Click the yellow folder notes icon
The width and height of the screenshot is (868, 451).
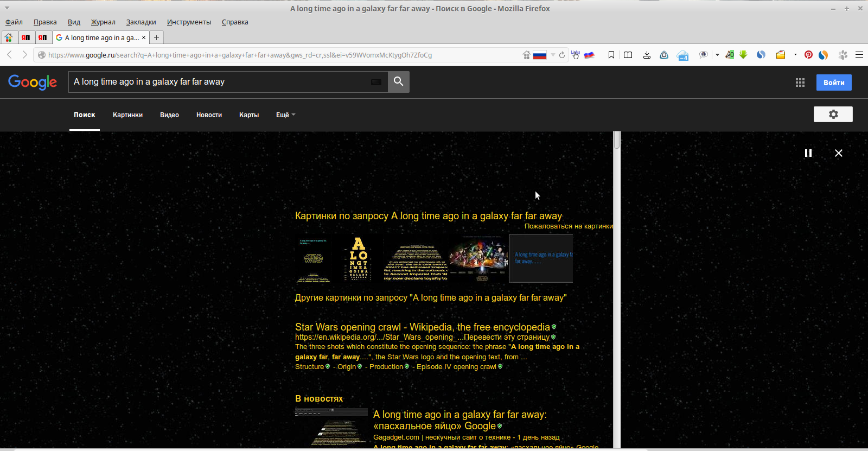(x=781, y=55)
